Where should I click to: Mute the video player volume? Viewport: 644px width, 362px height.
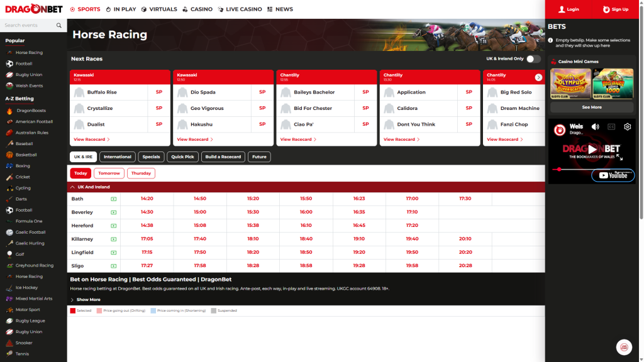595,127
